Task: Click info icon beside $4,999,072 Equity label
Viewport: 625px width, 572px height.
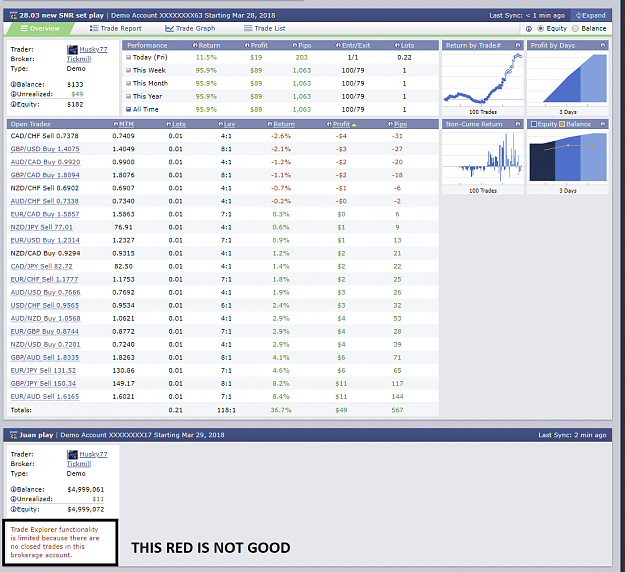Action: pyautogui.click(x=13, y=509)
